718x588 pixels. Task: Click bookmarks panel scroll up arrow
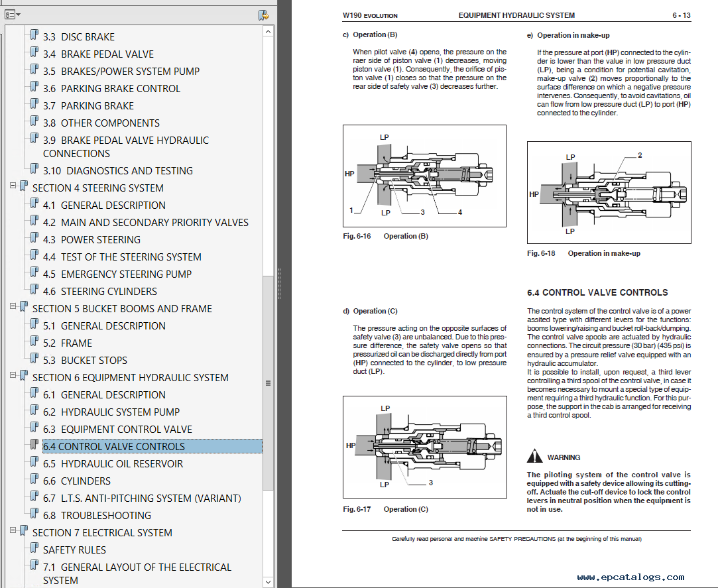coord(269,32)
